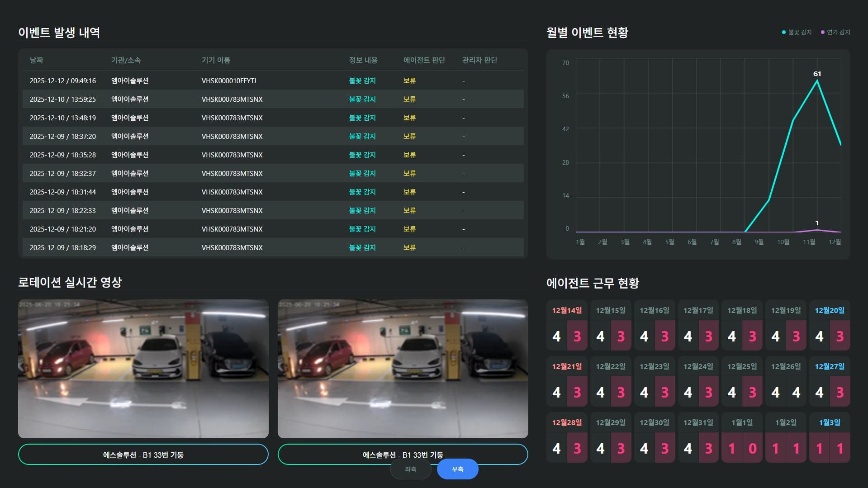868x488 pixels.
Task: Open 보류 status on the 2025-12-12 event
Action: 408,81
